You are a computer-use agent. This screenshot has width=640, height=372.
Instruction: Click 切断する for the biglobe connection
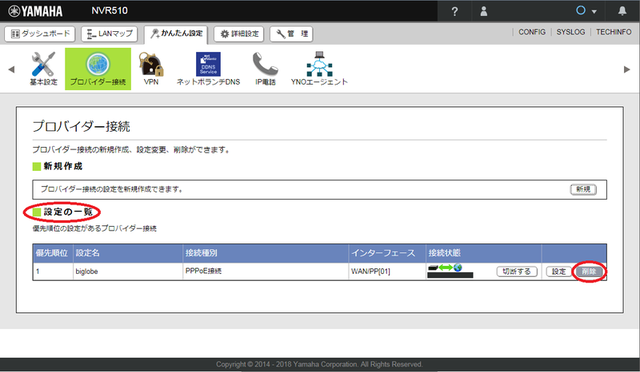tap(517, 272)
